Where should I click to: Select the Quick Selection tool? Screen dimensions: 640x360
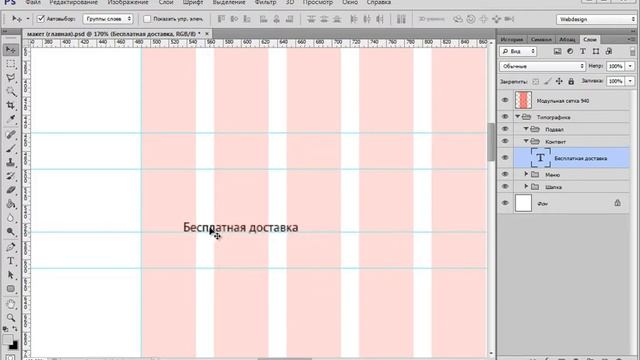click(11, 92)
